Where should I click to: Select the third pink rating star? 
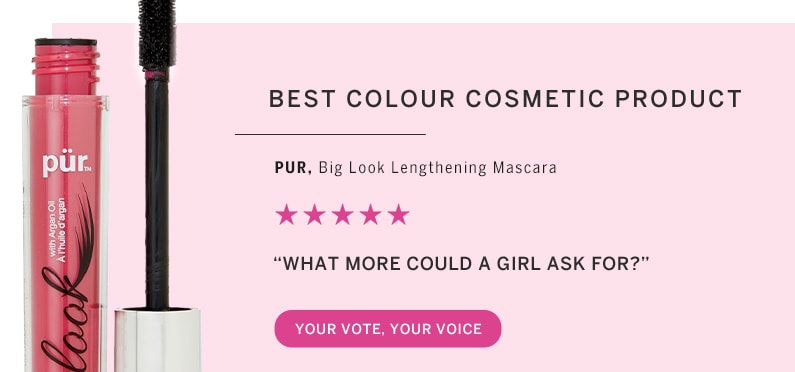342,214
